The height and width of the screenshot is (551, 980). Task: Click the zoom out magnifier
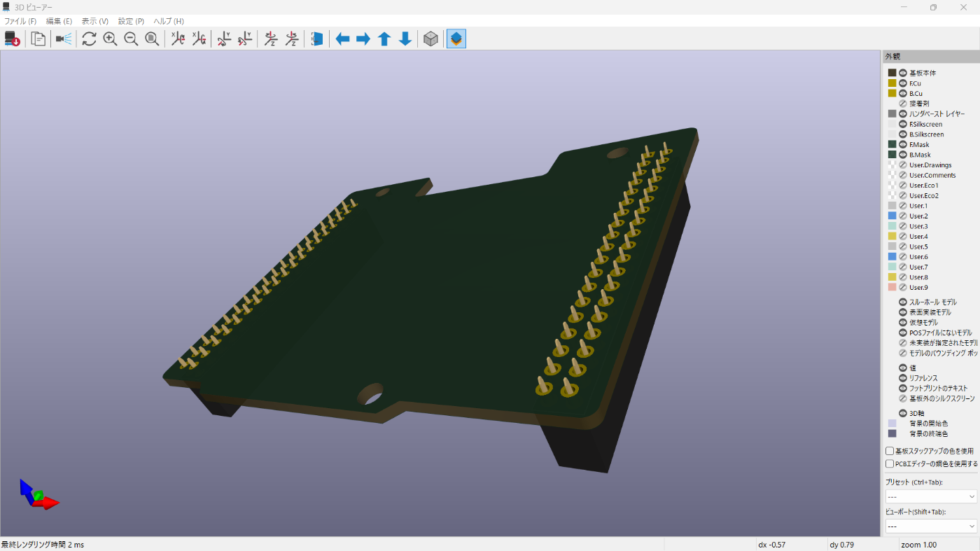131,39
